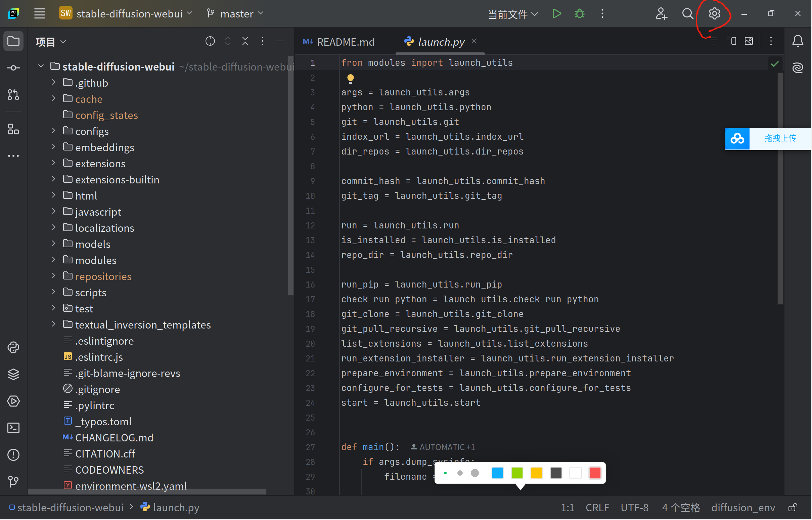Open the Notifications bell
The image size is (812, 520).
click(x=798, y=41)
